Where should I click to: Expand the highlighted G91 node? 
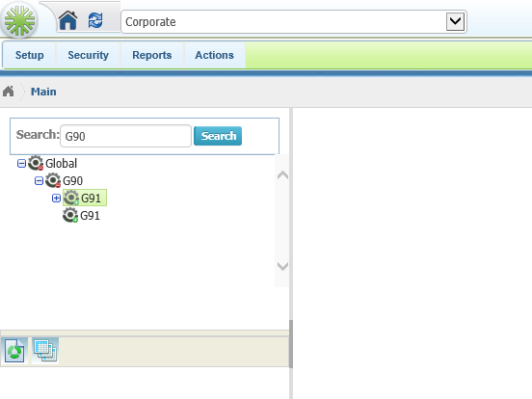(56, 199)
